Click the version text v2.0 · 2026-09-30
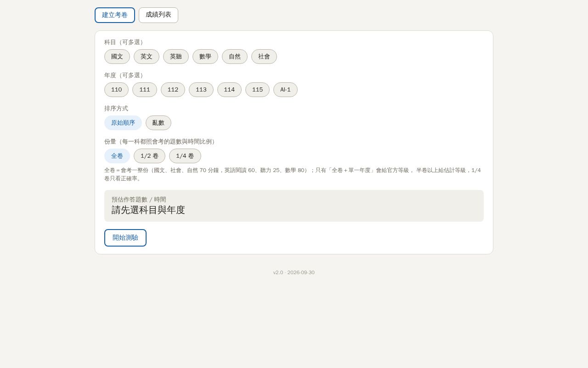588x368 pixels. 294,272
